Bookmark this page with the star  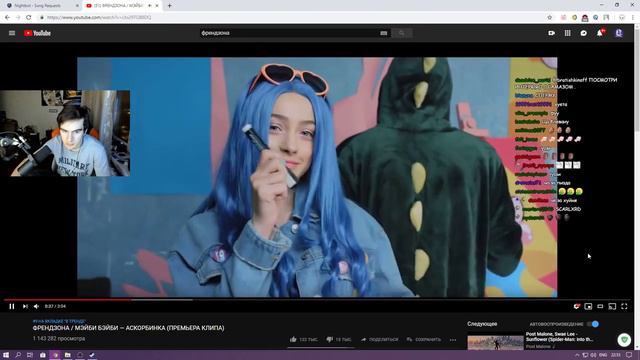click(549, 18)
